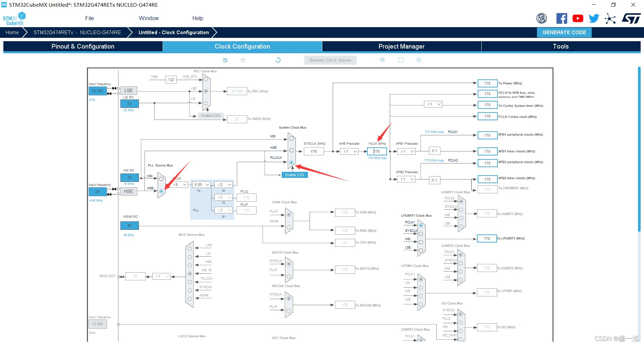Click the To Power (MHz) 170 box
This screenshot has height=345, width=644.
[x=487, y=83]
